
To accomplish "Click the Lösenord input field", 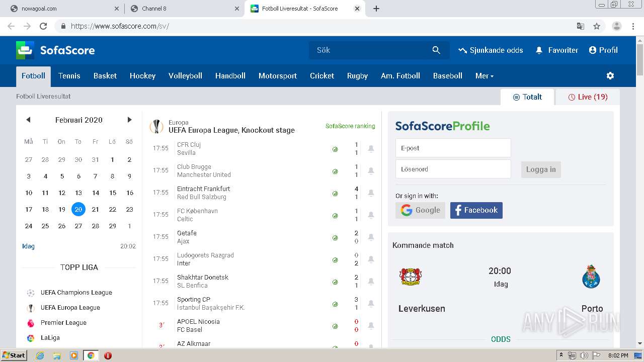I will click(453, 169).
